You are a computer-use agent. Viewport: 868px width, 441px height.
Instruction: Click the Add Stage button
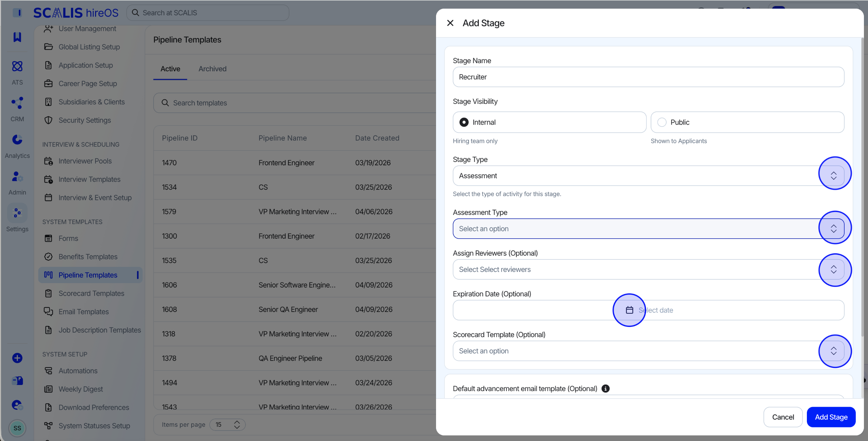pyautogui.click(x=831, y=417)
